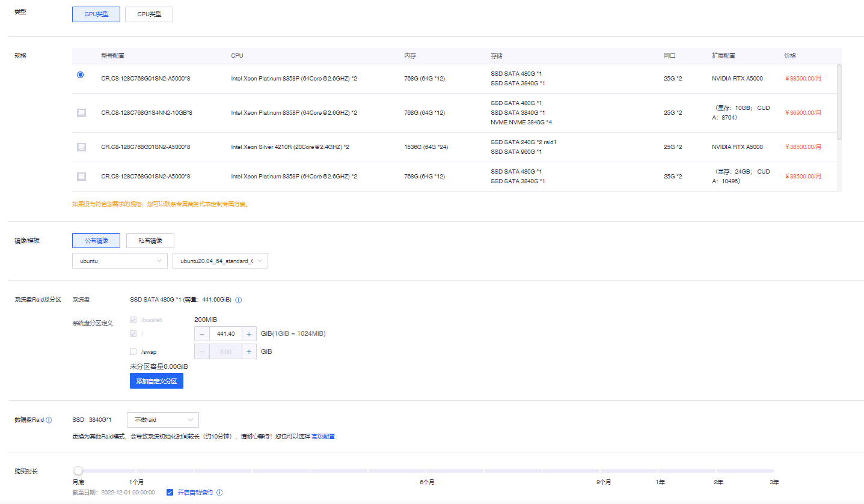The image size is (864, 504).
Task: Click the 6个月 mark on duration slider
Action: point(427,482)
